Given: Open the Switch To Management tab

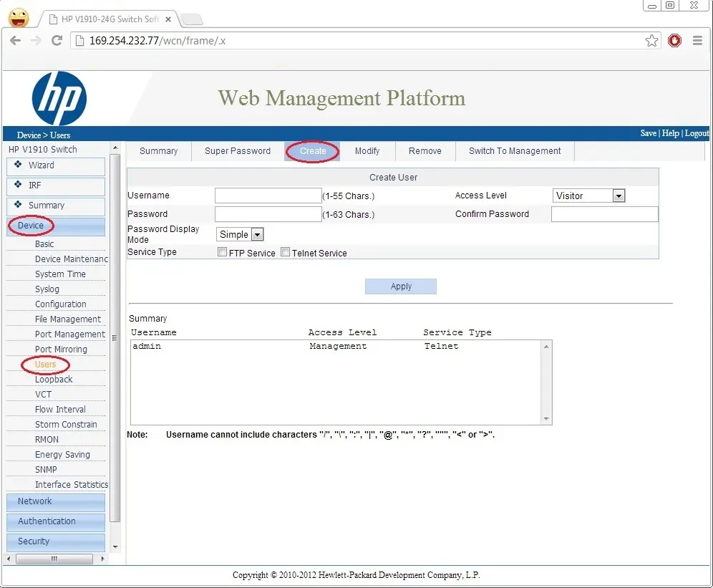Looking at the screenshot, I should [x=515, y=151].
